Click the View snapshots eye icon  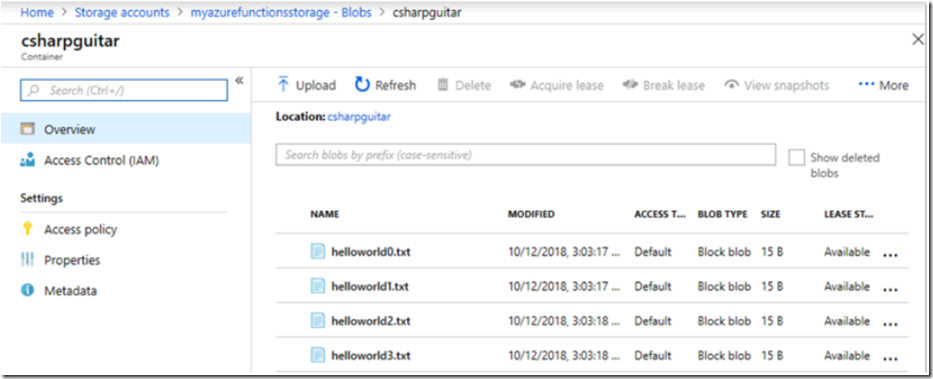[731, 85]
